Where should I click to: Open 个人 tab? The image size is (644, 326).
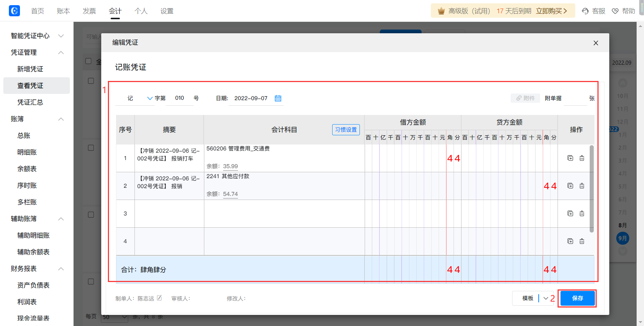click(x=141, y=11)
